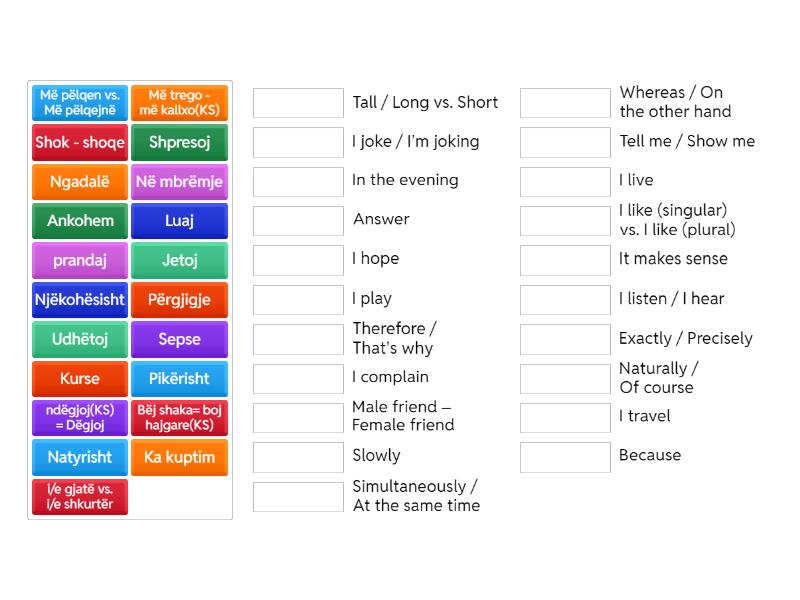This screenshot has width=800, height=600.
Task: Select the answer box next to 'Answer'
Action: click(298, 221)
